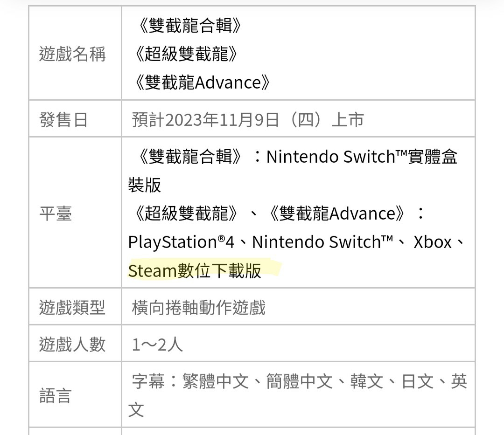Viewport: 504px width, 435px height.
Task: Click the 橫向捲軸動作遊戲 genre text
Action: pyautogui.click(x=199, y=308)
